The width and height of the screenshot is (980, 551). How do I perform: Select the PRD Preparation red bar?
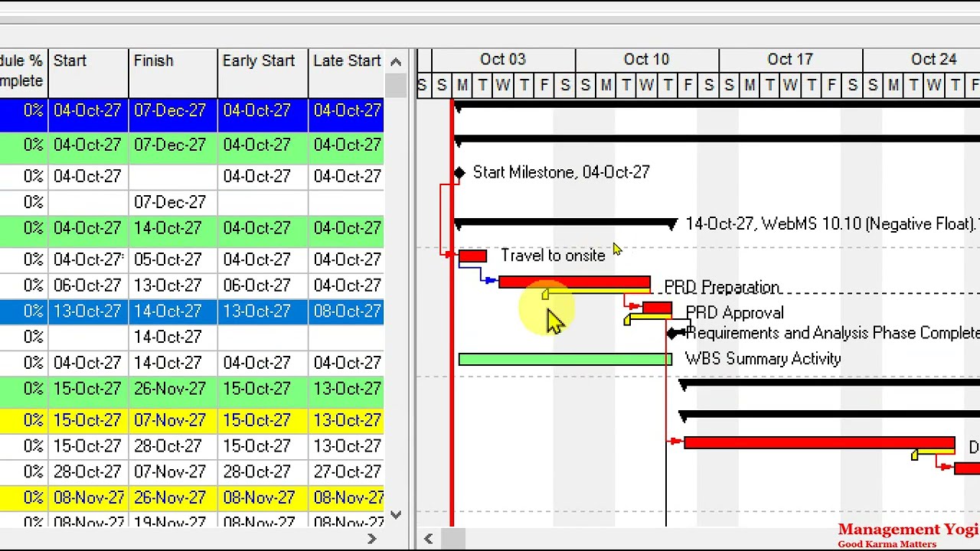(x=574, y=282)
